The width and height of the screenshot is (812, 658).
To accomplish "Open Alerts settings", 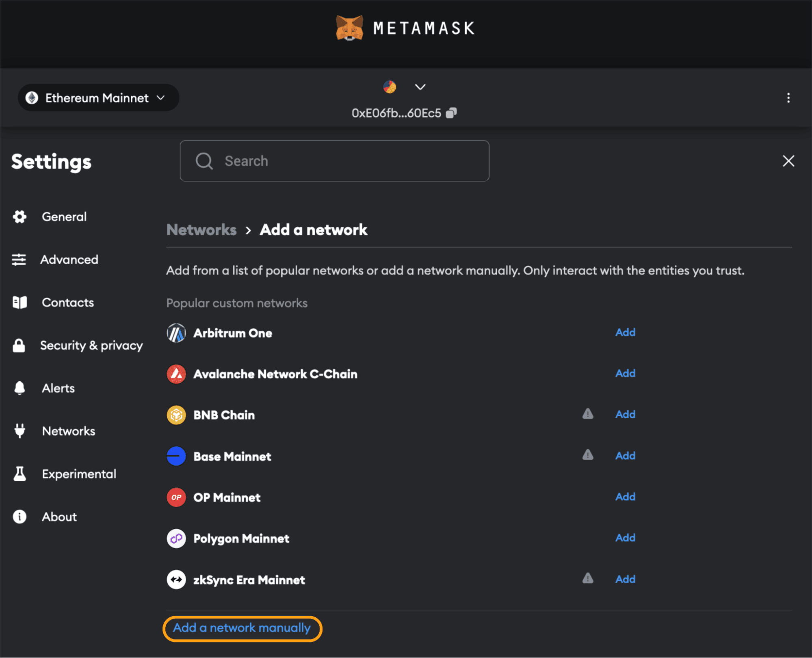I will [58, 388].
